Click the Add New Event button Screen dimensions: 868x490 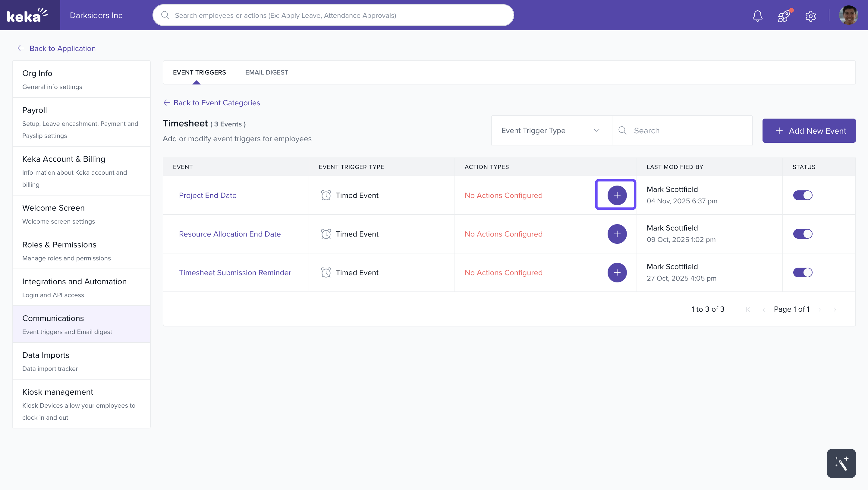[x=809, y=131]
